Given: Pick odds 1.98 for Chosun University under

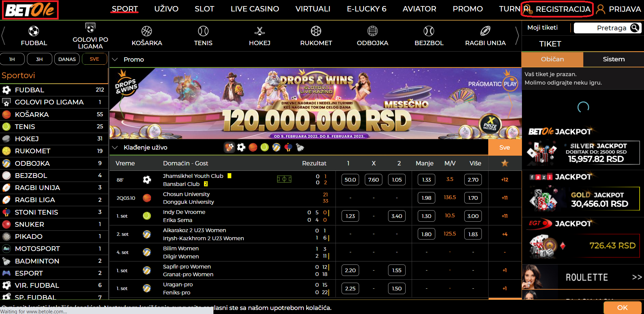Looking at the screenshot, I should coord(427,198).
